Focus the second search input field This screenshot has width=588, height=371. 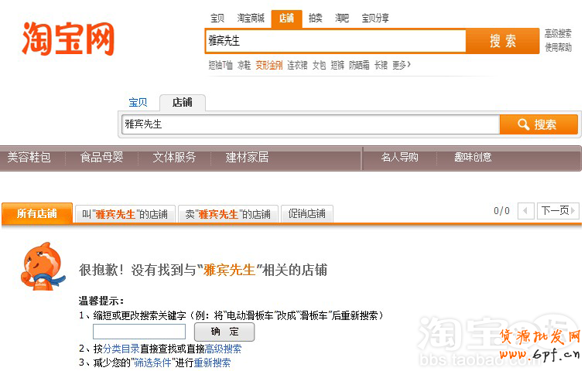point(310,124)
